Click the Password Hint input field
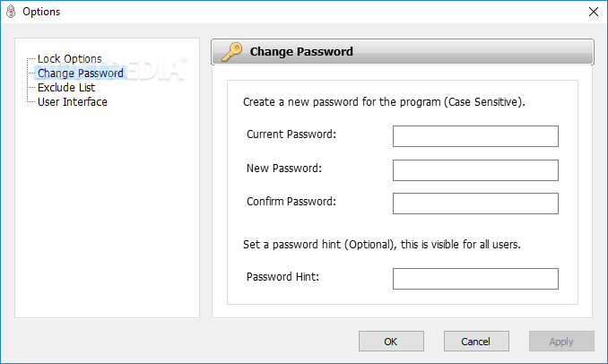608x364 pixels. pos(475,278)
